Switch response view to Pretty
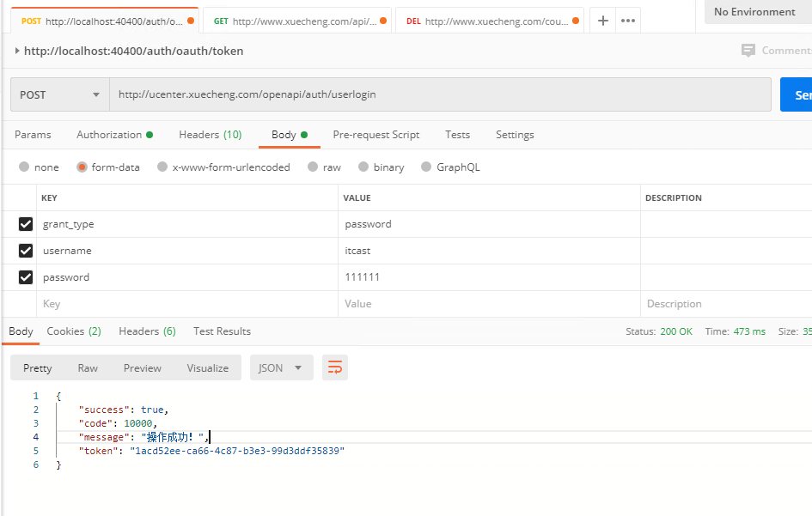The height and width of the screenshot is (516, 812). click(x=37, y=368)
